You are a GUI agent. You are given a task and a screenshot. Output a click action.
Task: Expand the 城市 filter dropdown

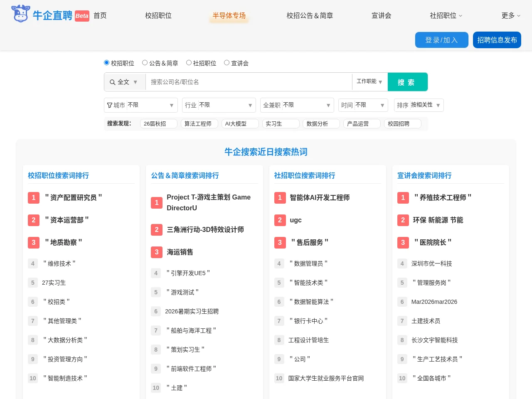point(141,105)
